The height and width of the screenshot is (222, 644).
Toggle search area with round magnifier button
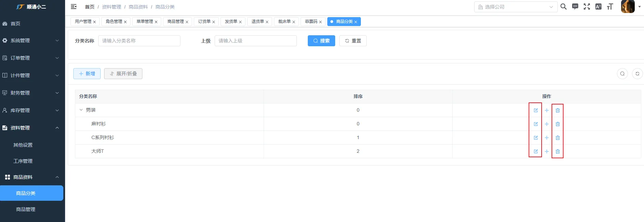point(622,74)
